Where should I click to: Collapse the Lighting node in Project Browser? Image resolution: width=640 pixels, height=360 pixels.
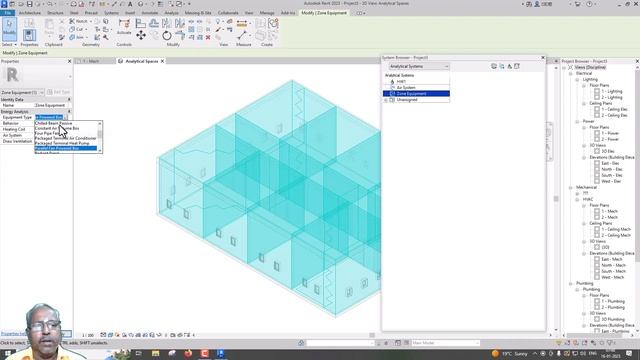click(x=578, y=80)
